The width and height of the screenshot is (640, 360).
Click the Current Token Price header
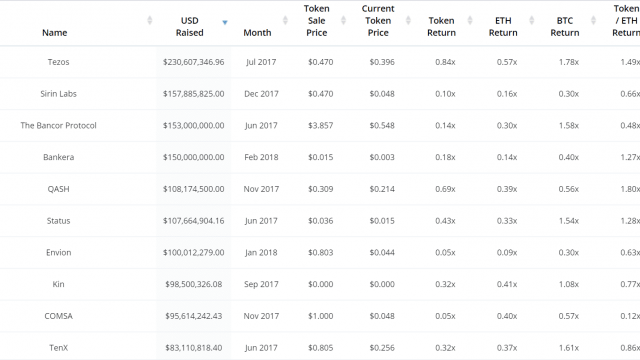pos(378,20)
